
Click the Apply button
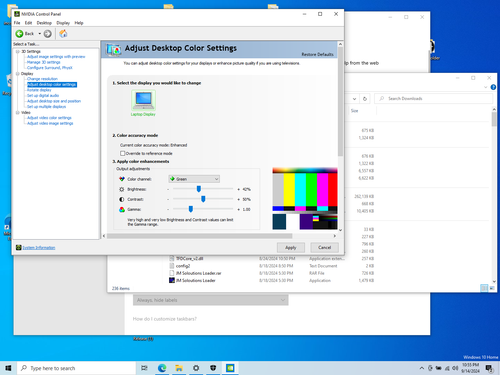pyautogui.click(x=291, y=247)
